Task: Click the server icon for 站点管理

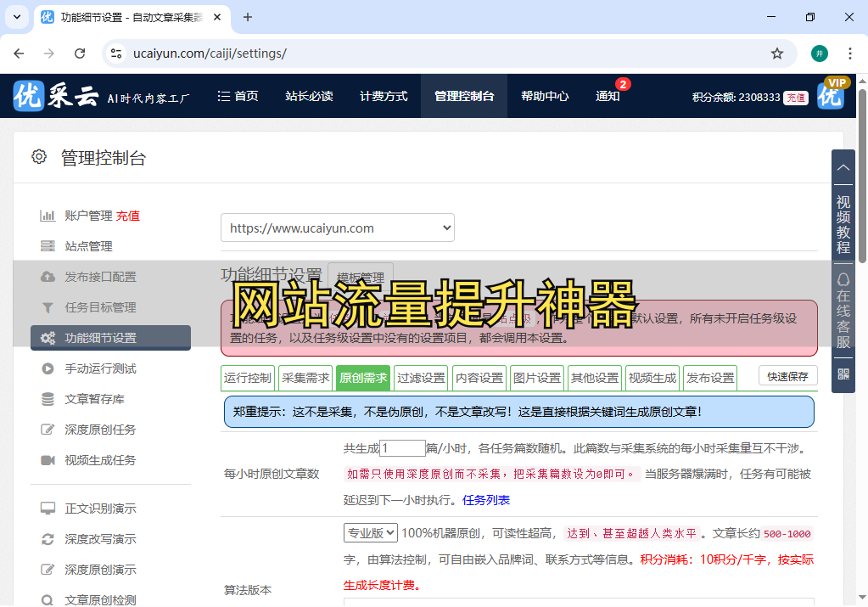Action: tap(48, 246)
